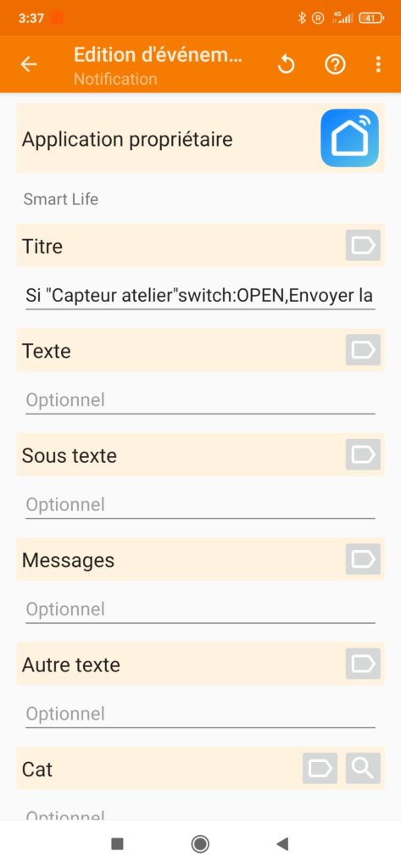401x868 pixels.
Task: Click the tag icon next to Texte
Action: (x=363, y=350)
